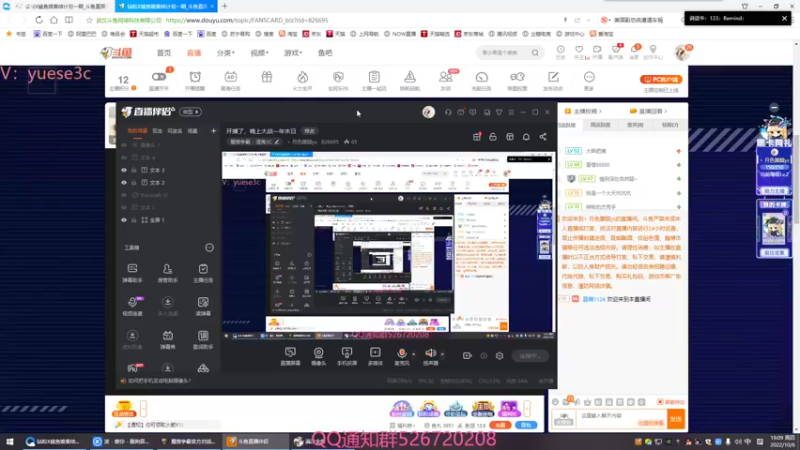
Task: Toggle visibility of 文本 2 source
Action: (x=124, y=183)
